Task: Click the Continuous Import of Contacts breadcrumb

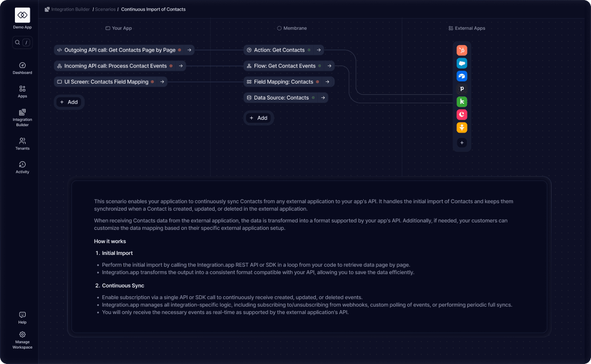Action: (x=153, y=10)
